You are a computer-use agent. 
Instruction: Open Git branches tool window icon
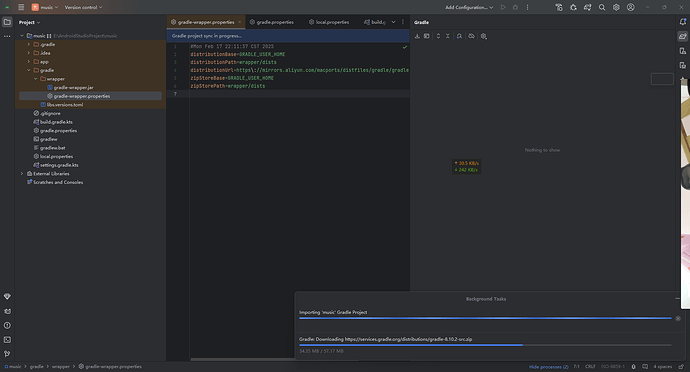click(7, 354)
